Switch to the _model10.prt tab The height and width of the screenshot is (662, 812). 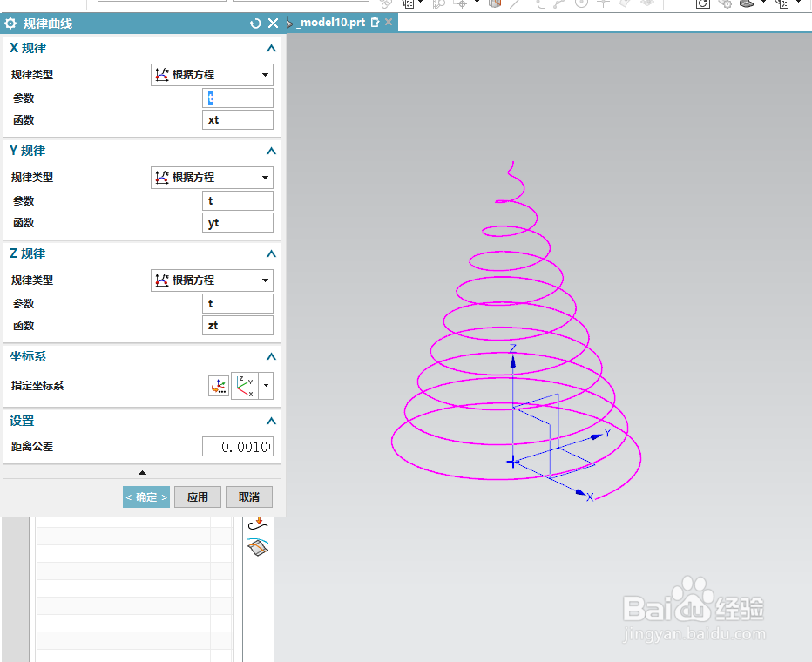coord(331,23)
